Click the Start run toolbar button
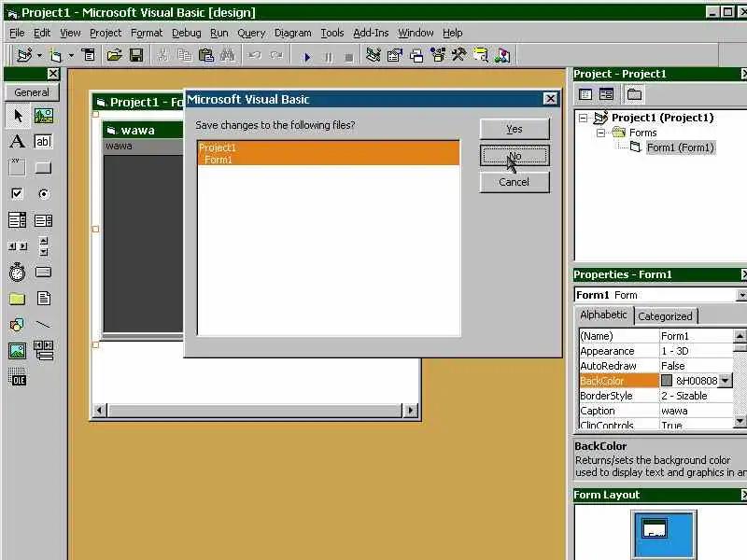This screenshot has width=747, height=560. click(x=307, y=57)
